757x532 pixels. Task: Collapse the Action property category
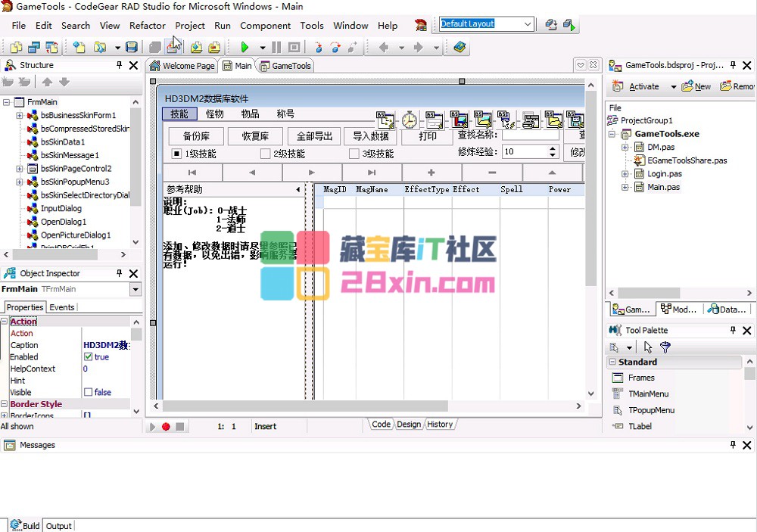(4, 322)
